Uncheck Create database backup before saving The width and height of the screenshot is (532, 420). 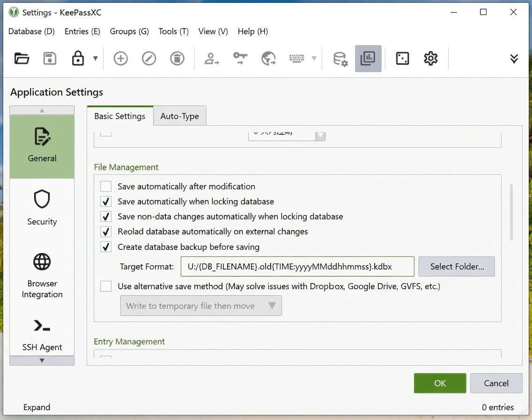click(106, 247)
